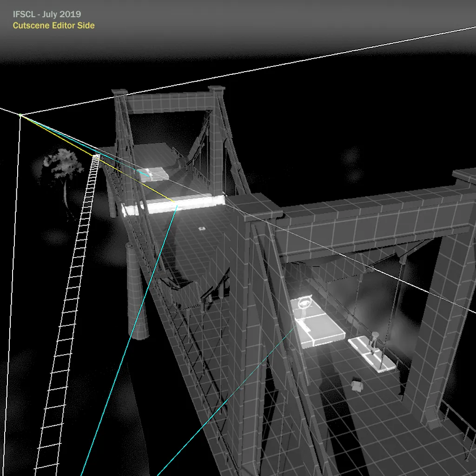Image resolution: width=476 pixels, height=476 pixels.
Task: Click the 'IFSCL - July 2019' caption
Action: 47,14
